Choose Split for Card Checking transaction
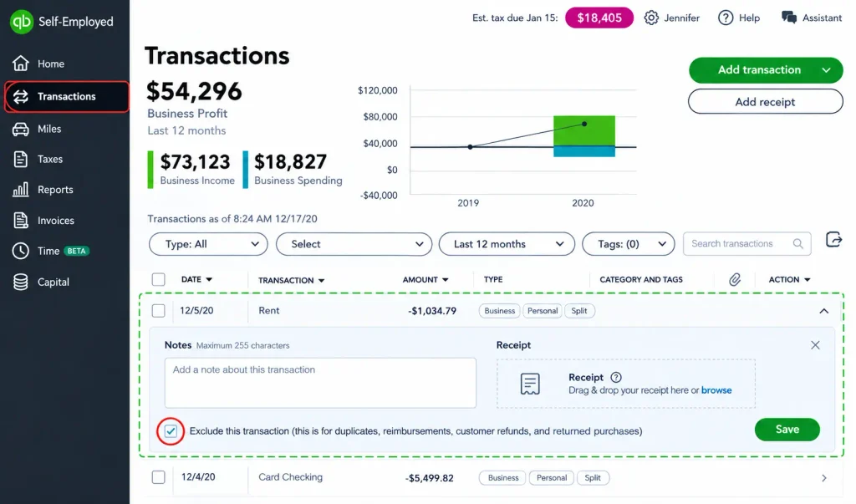Viewport: 856px width, 504px height. coord(593,478)
